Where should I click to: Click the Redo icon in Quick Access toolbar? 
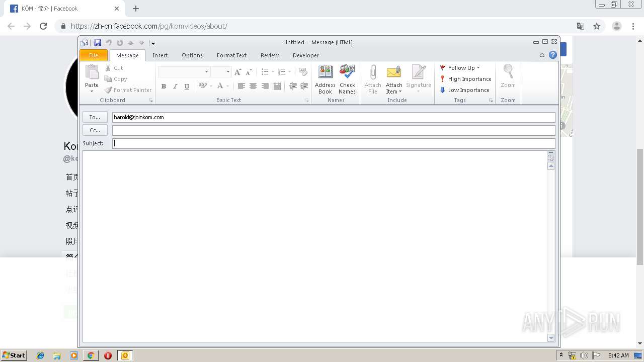(120, 43)
